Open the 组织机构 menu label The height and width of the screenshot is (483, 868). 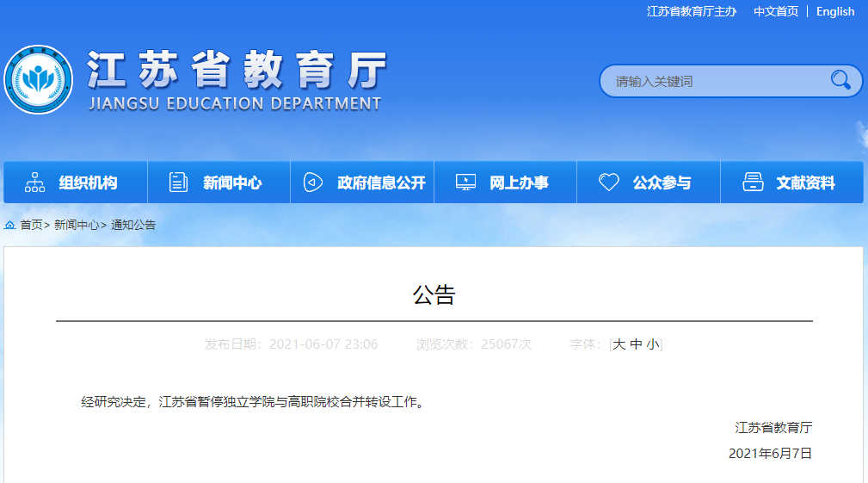88,183
